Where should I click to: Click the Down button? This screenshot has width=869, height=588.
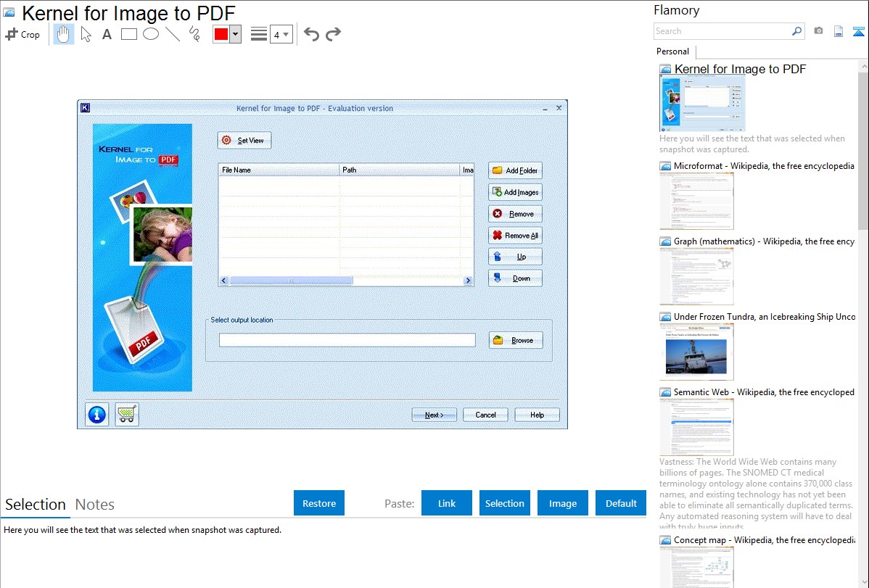pyautogui.click(x=515, y=278)
